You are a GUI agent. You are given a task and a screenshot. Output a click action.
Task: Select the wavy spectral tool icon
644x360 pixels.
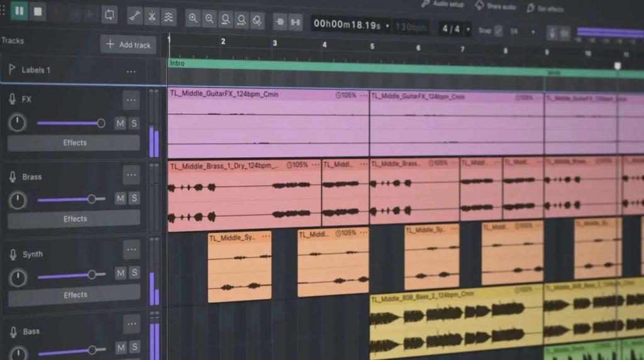(x=169, y=17)
